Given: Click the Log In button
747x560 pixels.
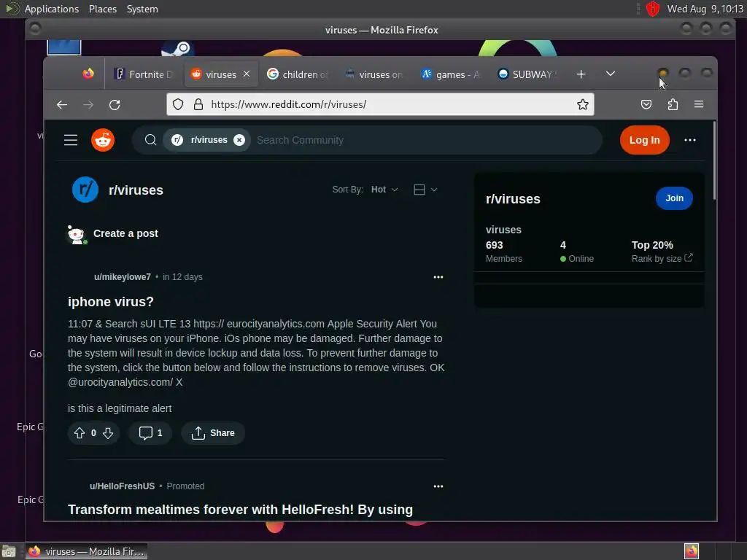Looking at the screenshot, I should [x=645, y=140].
